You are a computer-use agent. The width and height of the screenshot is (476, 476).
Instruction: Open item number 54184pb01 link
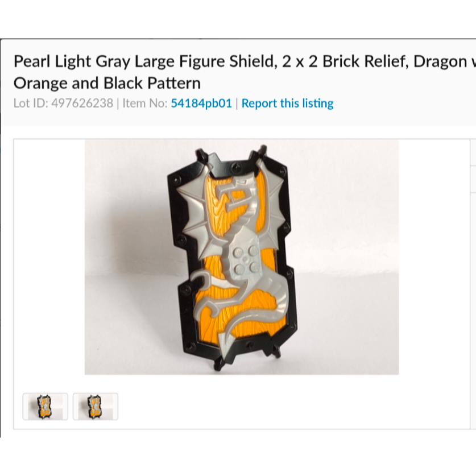[x=201, y=103]
